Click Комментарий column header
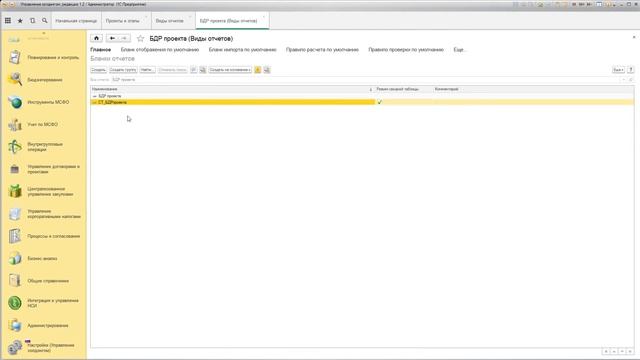Image resolution: width=640 pixels, height=360 pixels. [x=533, y=89]
